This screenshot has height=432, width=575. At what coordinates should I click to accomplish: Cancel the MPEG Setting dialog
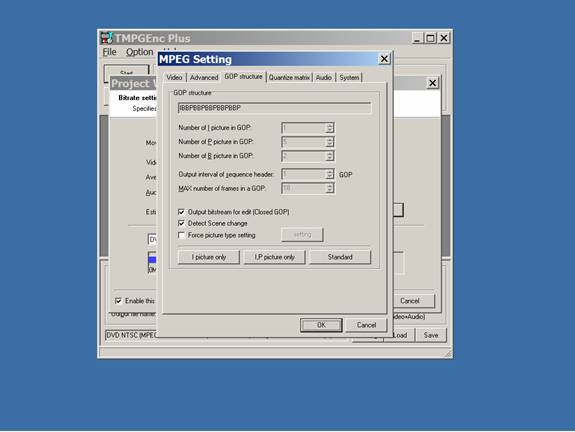[x=366, y=325]
